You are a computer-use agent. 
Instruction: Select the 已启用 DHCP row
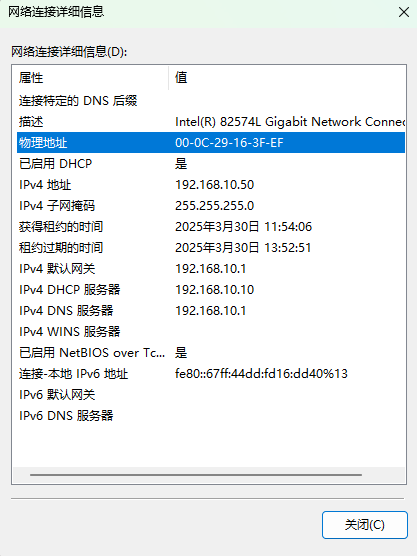211,163
